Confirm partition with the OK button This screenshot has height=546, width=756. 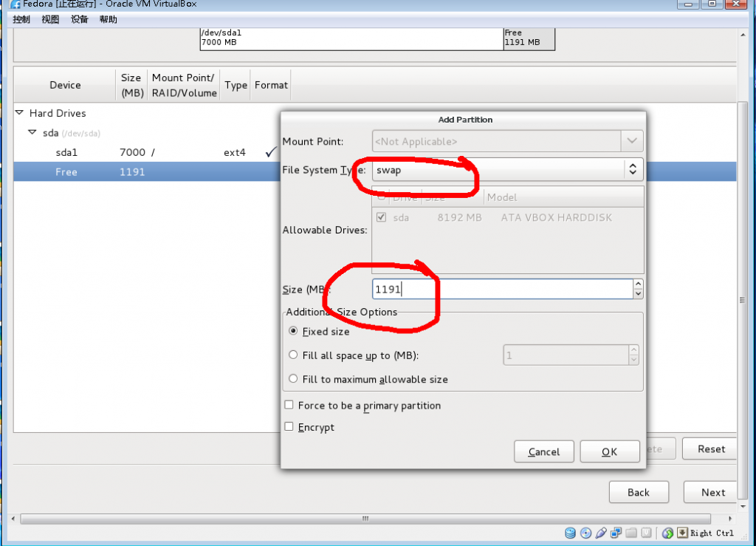610,451
